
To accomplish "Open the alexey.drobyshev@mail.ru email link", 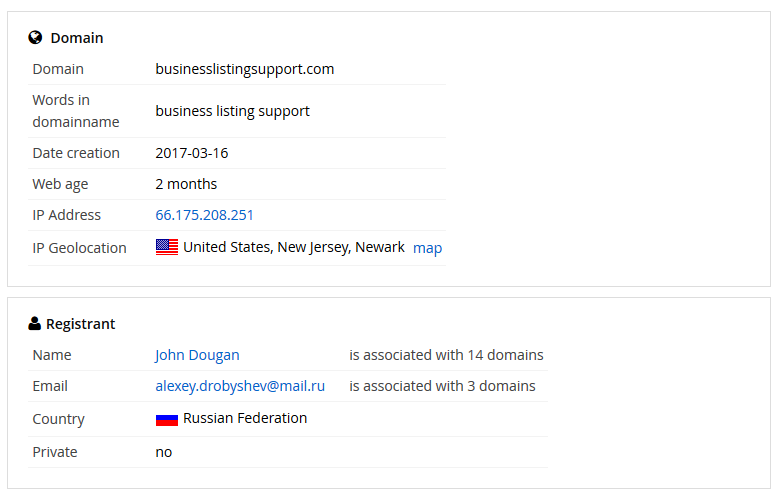I will 240,386.
